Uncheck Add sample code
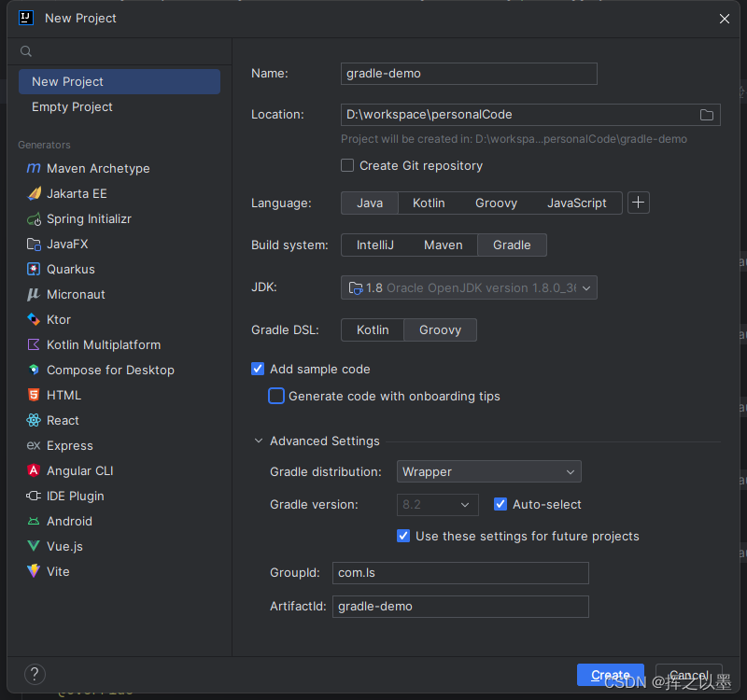Viewport: 747px width, 700px height. click(258, 369)
